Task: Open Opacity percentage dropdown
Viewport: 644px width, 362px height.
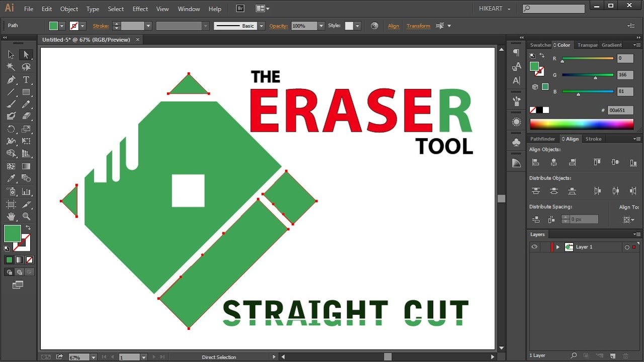Action: click(x=321, y=26)
